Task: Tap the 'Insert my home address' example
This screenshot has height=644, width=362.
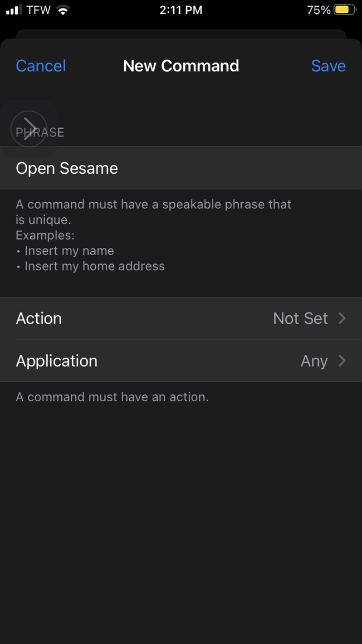Action: click(95, 266)
